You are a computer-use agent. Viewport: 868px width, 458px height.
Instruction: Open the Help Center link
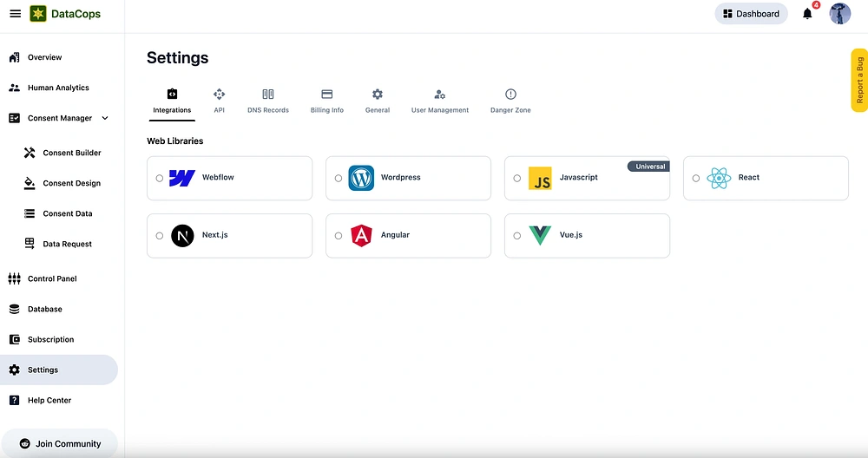49,401
